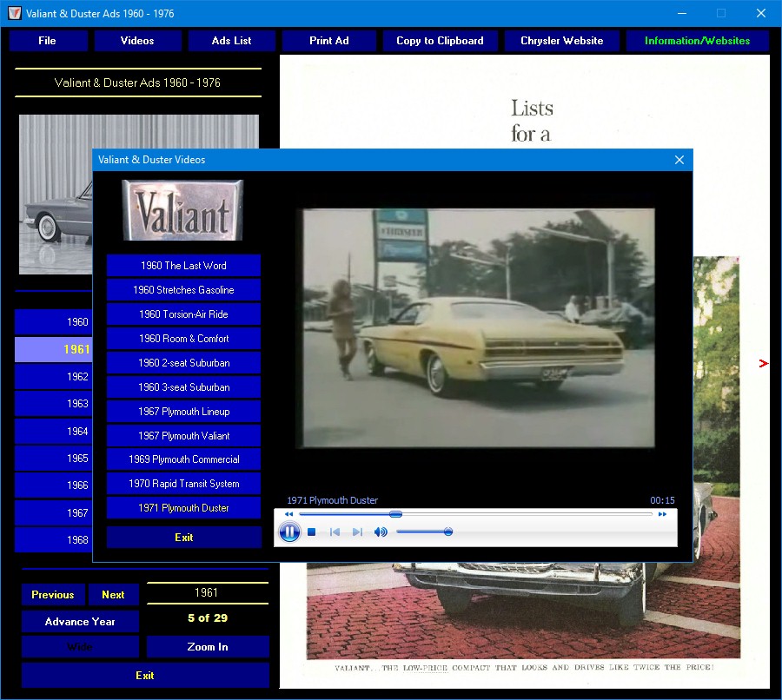Play the 1960 2-seat Suburban video
Screen dimensions: 782x700
183,363
